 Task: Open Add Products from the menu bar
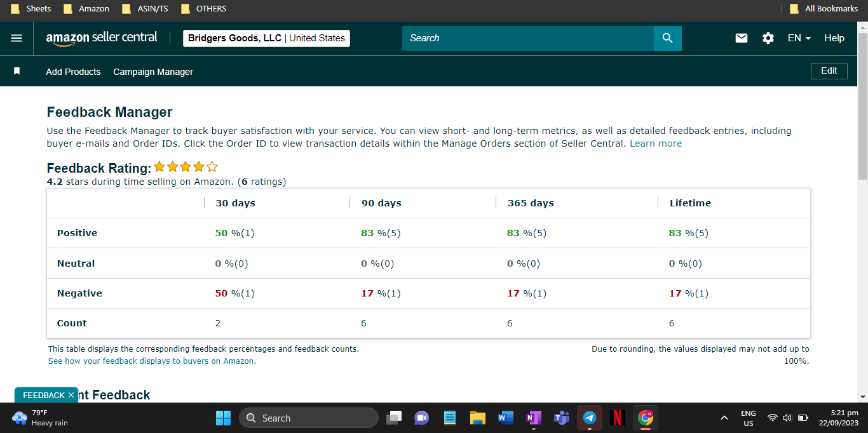click(x=73, y=72)
